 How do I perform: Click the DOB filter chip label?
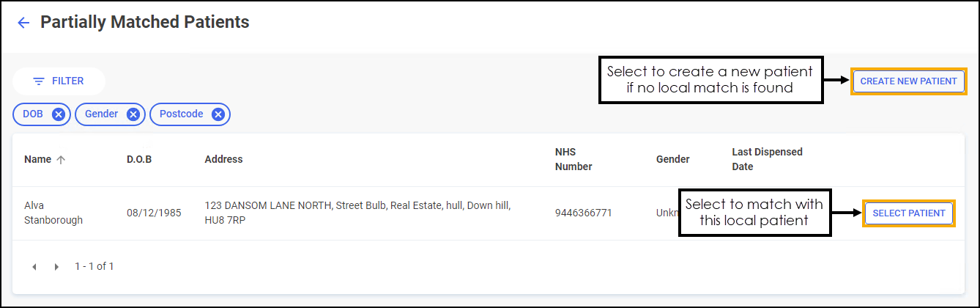click(x=33, y=114)
